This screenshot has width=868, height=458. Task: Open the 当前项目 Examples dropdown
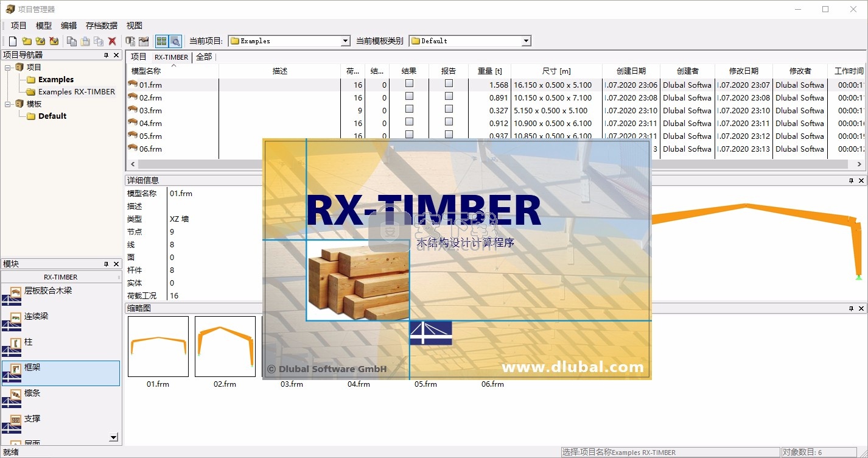point(346,41)
